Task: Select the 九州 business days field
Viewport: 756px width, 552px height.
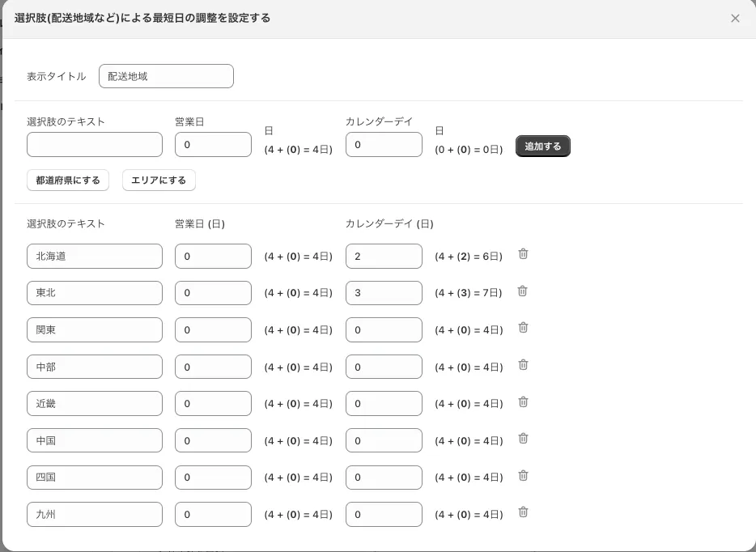Action: [x=213, y=515]
